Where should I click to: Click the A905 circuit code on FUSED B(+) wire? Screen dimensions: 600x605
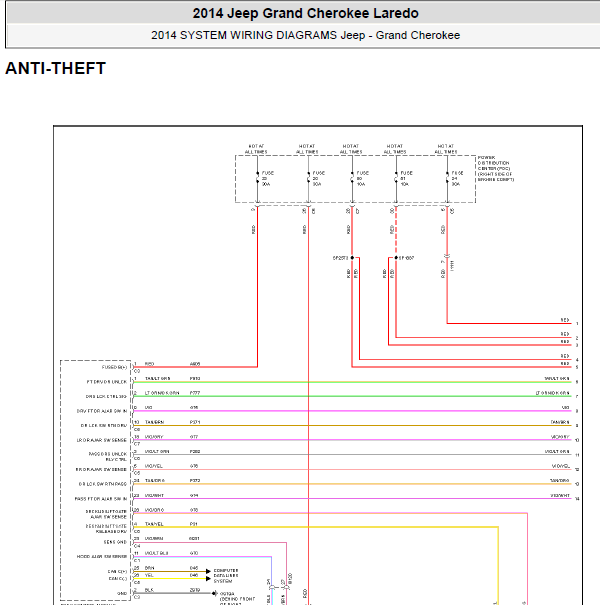click(x=195, y=364)
